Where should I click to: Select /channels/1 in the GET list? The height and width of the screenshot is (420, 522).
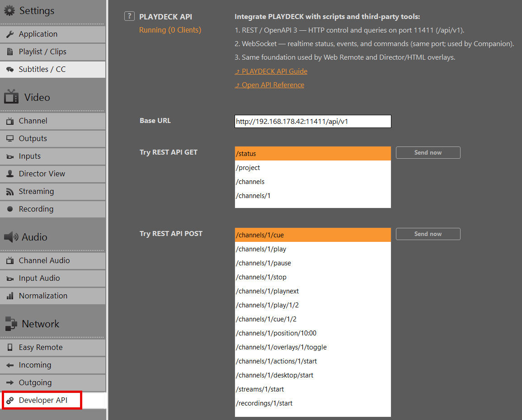click(x=313, y=195)
